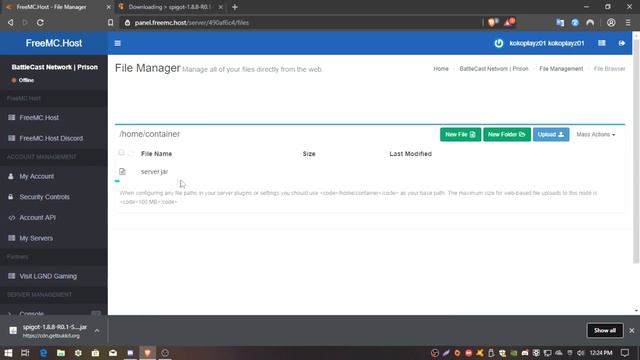Image resolution: width=640 pixels, height=360 pixels.
Task: Expand the spigot jar download options chevron
Action: click(97, 331)
